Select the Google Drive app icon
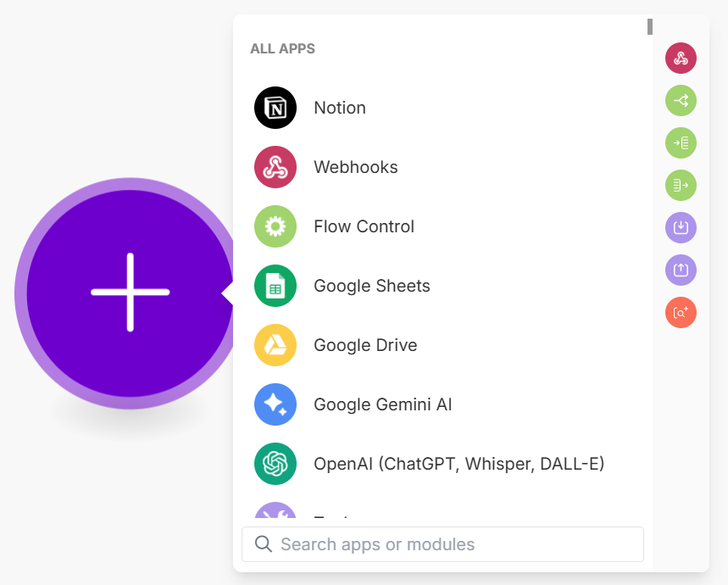The width and height of the screenshot is (728, 585). [x=275, y=345]
